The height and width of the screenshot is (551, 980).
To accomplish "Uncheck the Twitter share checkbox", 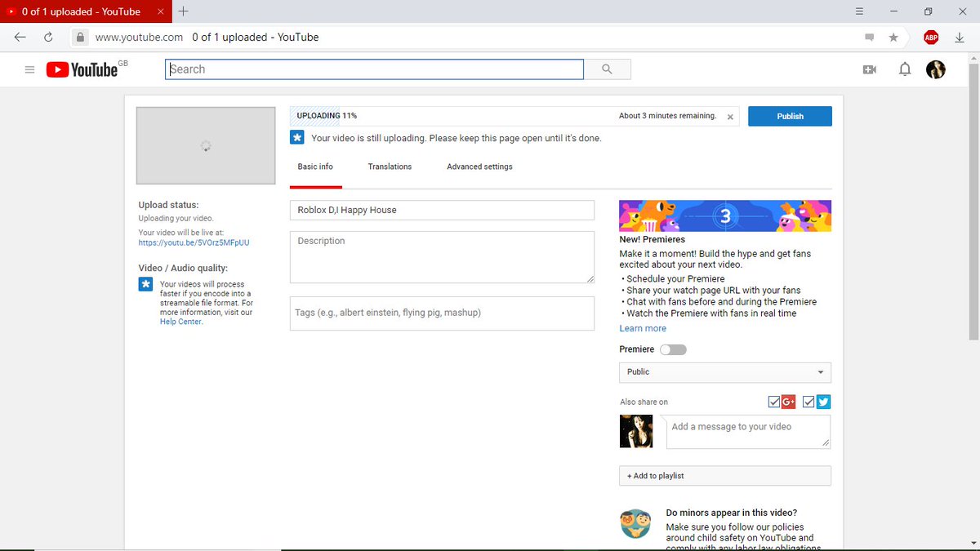I will point(808,402).
